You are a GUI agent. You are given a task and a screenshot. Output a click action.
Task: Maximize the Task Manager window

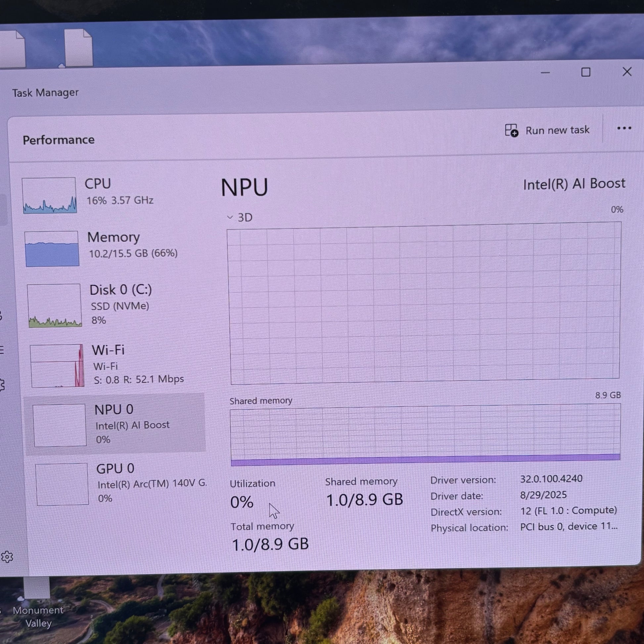586,72
